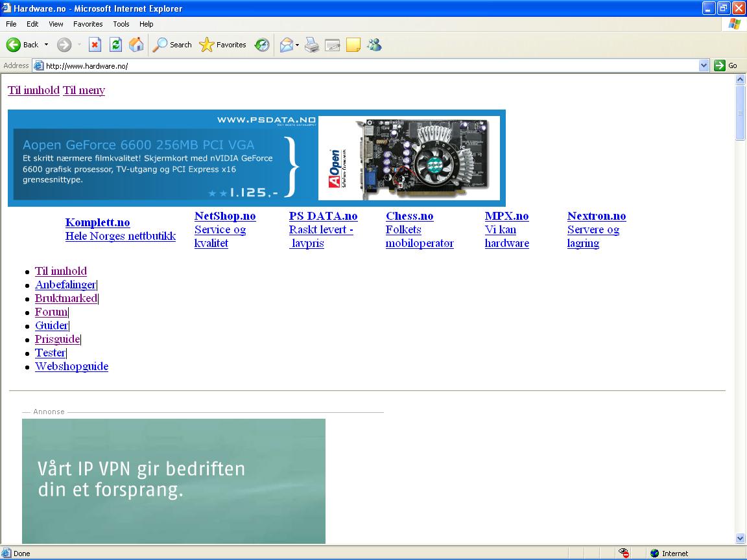Click the Windows flag logo throbber
Viewport: 747px width, 560px height.
pyautogui.click(x=734, y=24)
